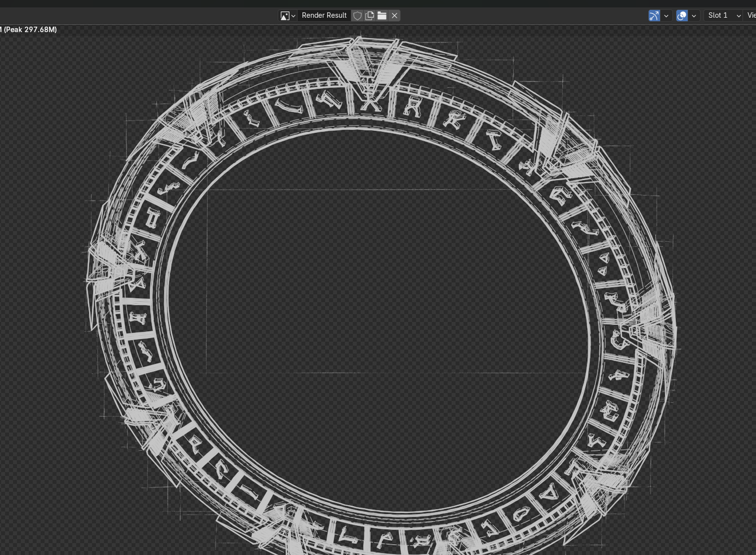
Task: Unlink the Render Result image
Action: tap(395, 15)
